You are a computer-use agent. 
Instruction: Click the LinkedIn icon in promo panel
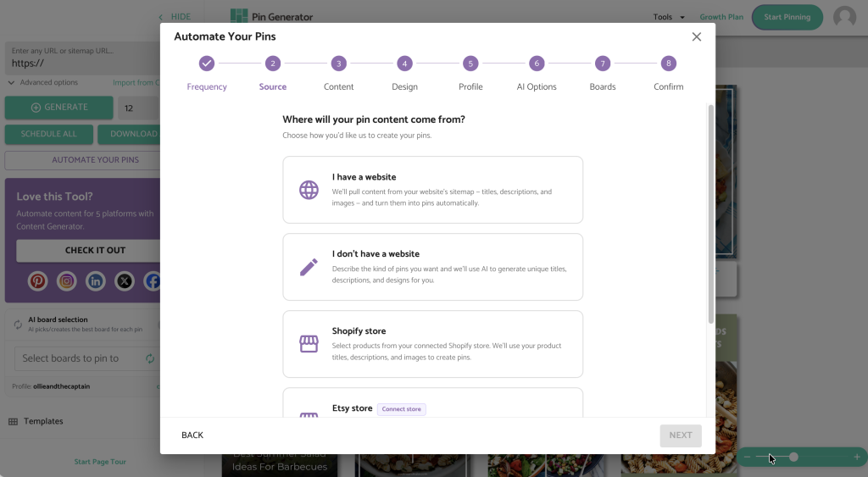[95, 281]
